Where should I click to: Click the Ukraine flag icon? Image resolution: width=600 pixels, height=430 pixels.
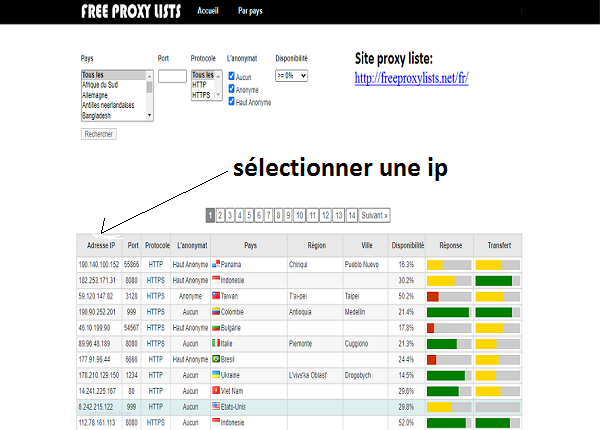[x=216, y=374]
